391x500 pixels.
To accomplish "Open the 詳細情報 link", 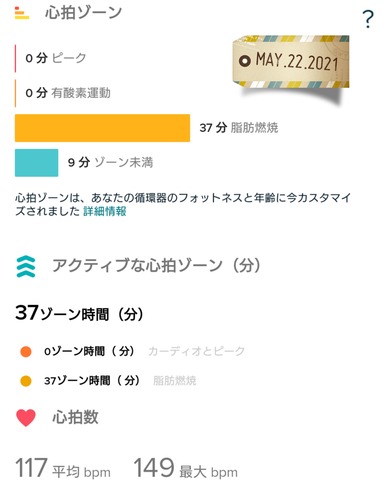I will pyautogui.click(x=105, y=211).
